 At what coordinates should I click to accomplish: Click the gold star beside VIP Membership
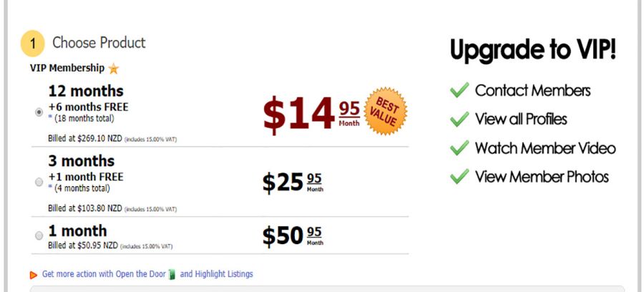point(113,69)
